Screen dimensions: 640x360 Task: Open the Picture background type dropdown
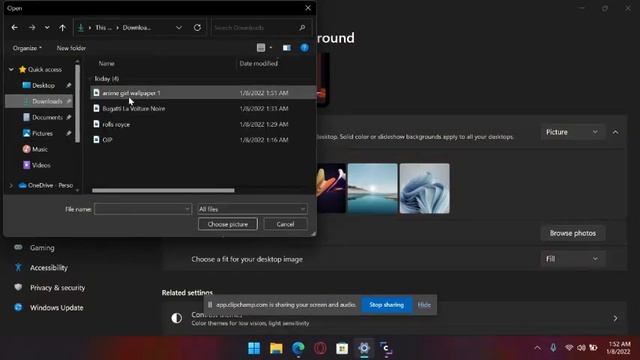tap(572, 132)
